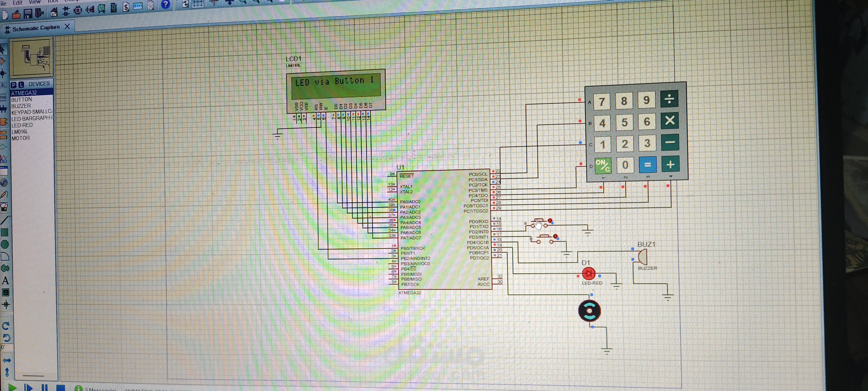868x391 pixels.
Task: Select 2D Graphics Arc tool
Action: (5, 257)
